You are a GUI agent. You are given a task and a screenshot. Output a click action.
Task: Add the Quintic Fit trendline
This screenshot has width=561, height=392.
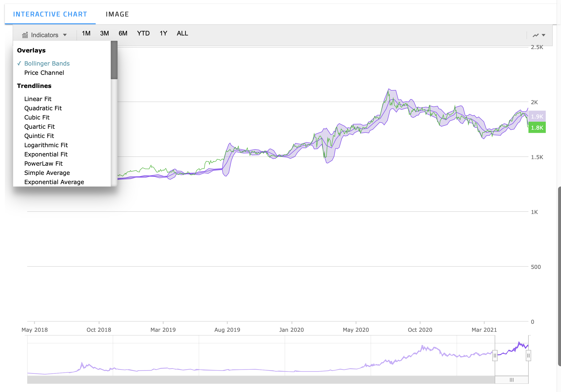click(x=39, y=136)
